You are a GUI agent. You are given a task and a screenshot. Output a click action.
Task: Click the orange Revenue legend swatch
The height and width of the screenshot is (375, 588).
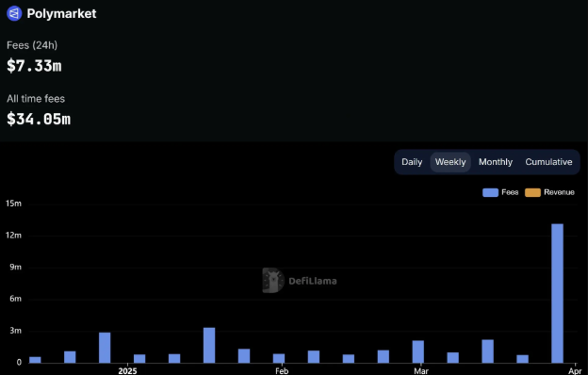(532, 192)
